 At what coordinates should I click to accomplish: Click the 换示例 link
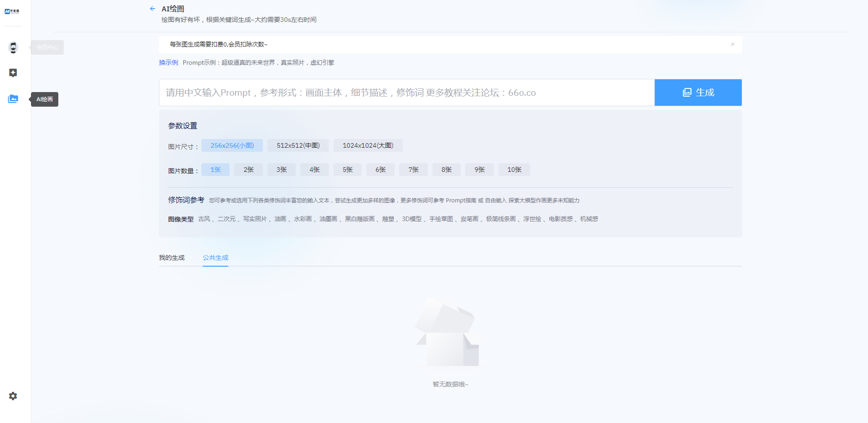[168, 62]
